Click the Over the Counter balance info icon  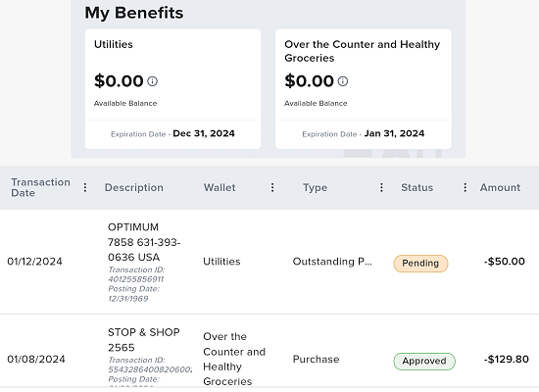[x=343, y=81]
